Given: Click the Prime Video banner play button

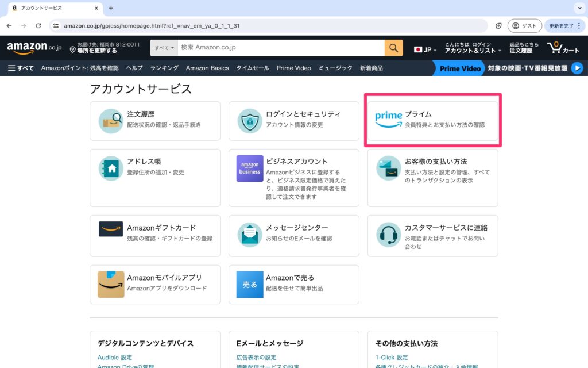Looking at the screenshot, I should (x=577, y=68).
